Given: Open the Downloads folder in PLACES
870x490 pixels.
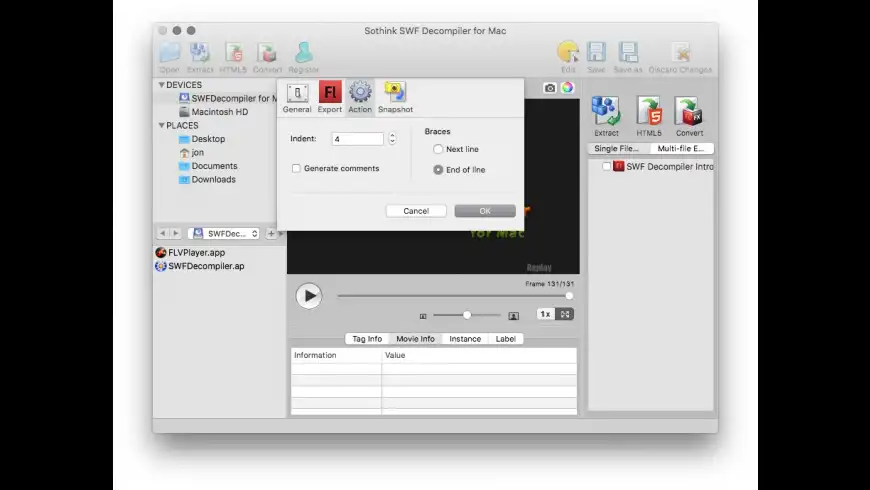Looking at the screenshot, I should tap(207, 179).
